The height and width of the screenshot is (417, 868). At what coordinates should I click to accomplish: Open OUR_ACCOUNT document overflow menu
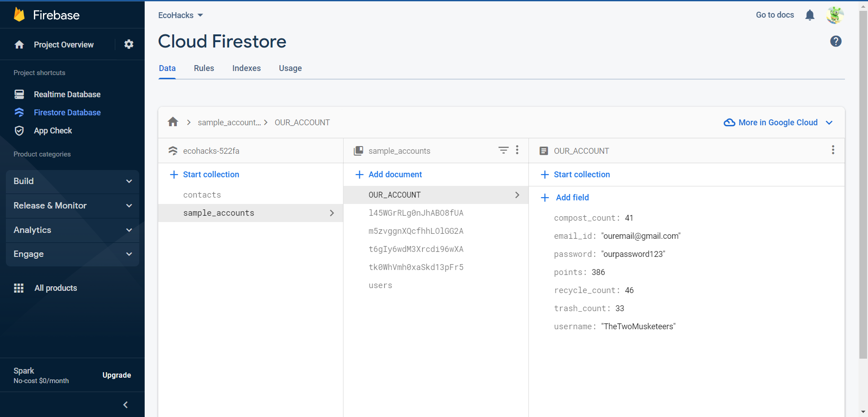point(833,150)
